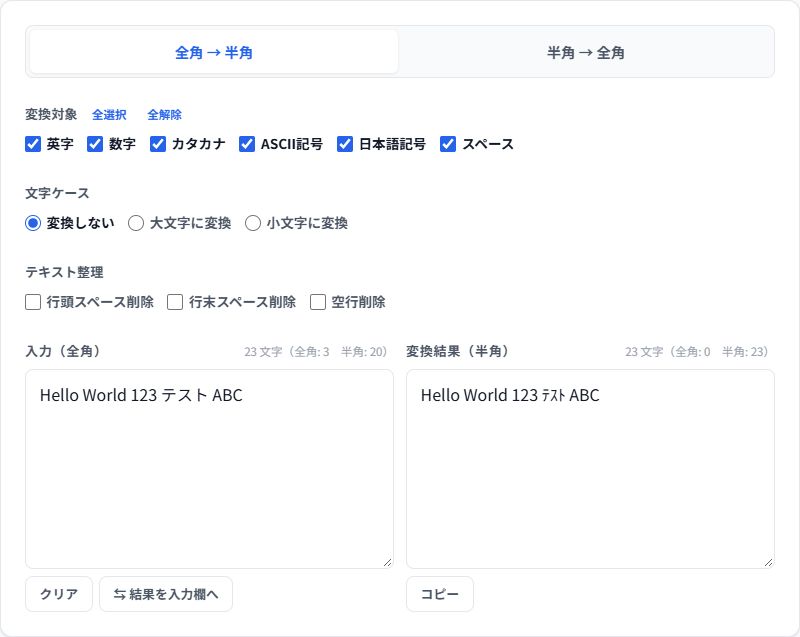Viewport: 800px width, 637px height.
Task: Switch to the 半角 → 全角 tab
Action: click(586, 52)
